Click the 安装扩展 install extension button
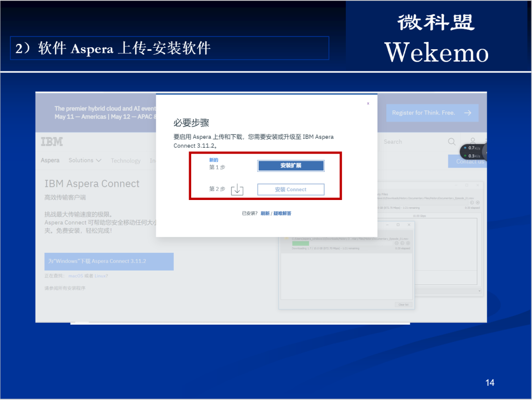The image size is (532, 400). click(x=291, y=166)
